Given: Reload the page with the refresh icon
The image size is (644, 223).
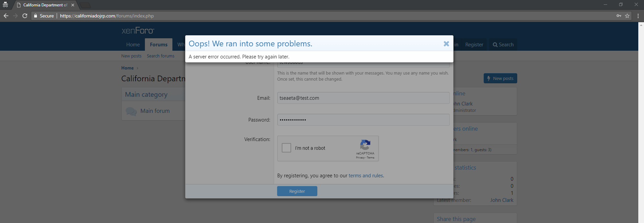Looking at the screenshot, I should (x=25, y=16).
